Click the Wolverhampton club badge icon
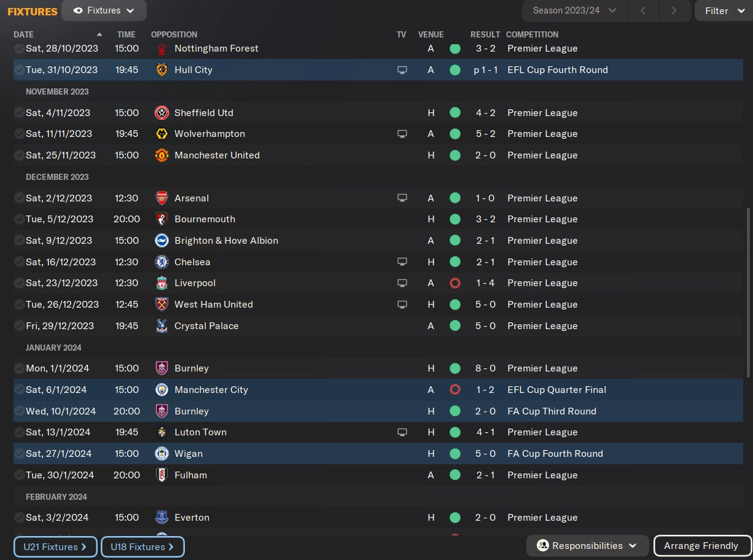Viewport: 753px width, 560px height. 162,134
